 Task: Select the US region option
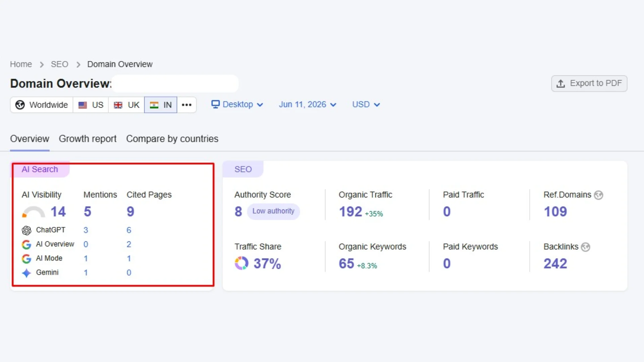(x=91, y=105)
